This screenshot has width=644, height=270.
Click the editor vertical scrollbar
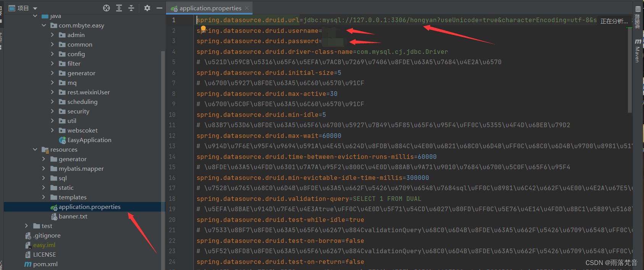(x=630, y=71)
